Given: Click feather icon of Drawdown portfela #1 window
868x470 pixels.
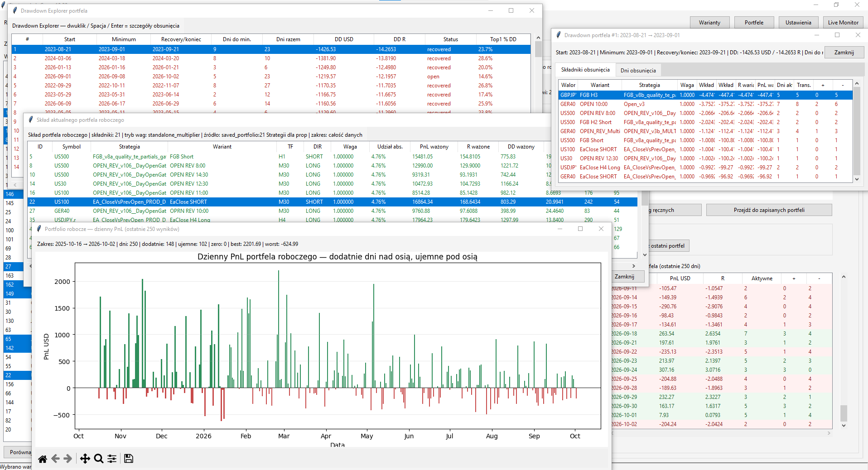Looking at the screenshot, I should [559, 35].
